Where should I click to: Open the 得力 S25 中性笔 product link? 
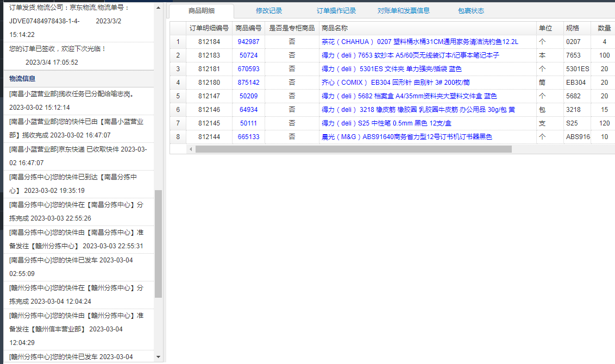(386, 123)
